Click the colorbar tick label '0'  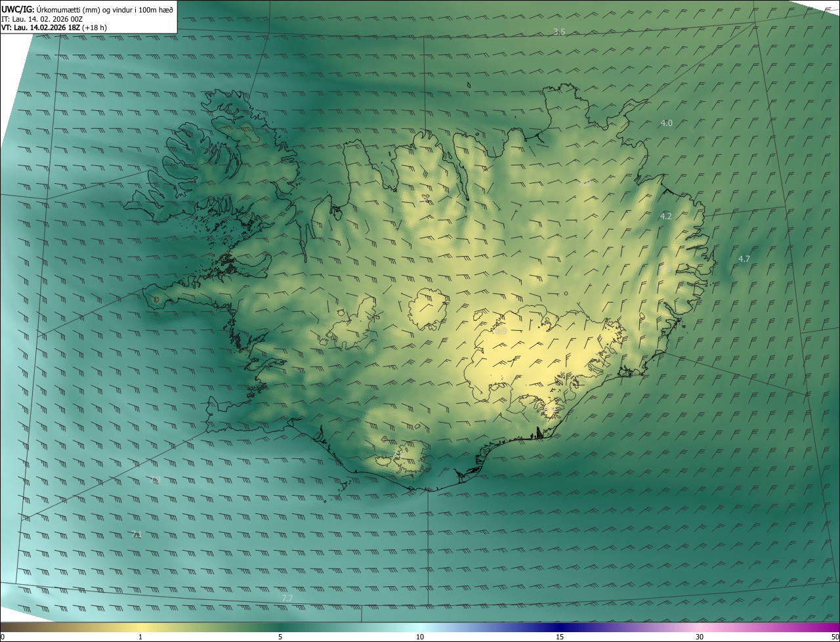click(3, 637)
